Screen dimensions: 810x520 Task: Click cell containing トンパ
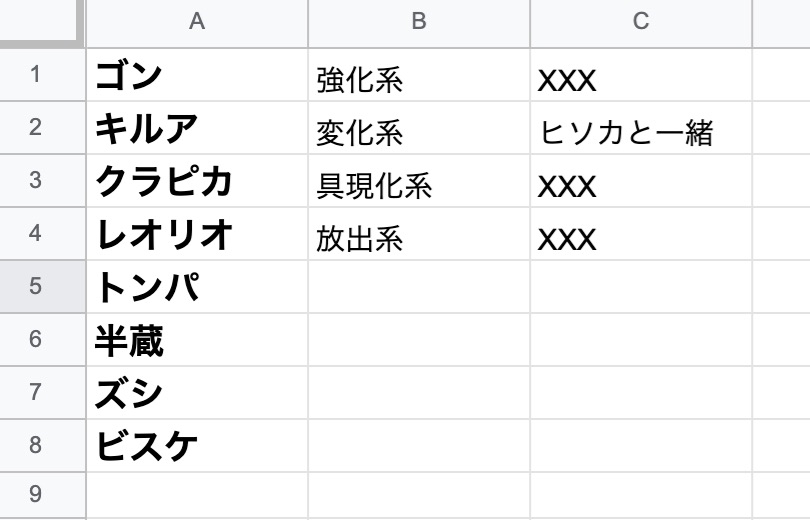197,287
